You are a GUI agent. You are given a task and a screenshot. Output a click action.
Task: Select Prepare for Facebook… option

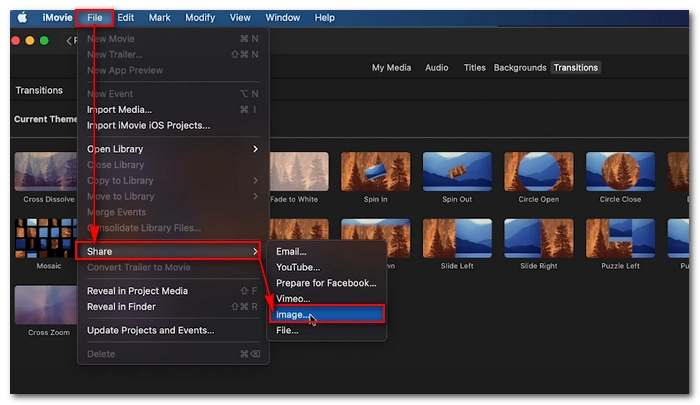326,283
